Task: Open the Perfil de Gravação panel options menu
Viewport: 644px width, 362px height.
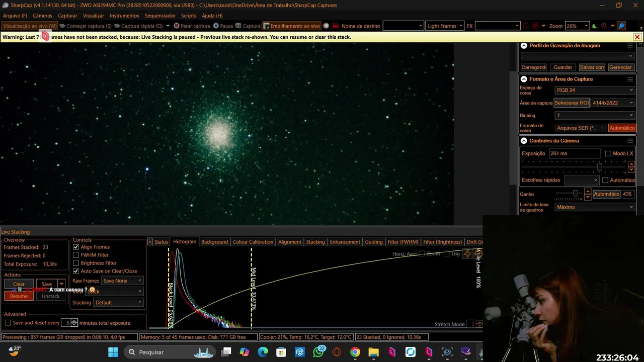Action: click(630, 45)
